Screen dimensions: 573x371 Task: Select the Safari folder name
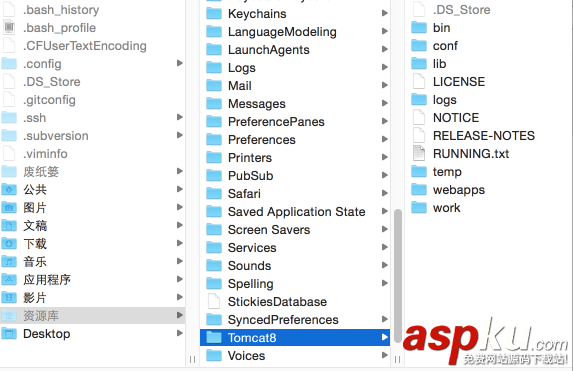[x=244, y=194]
